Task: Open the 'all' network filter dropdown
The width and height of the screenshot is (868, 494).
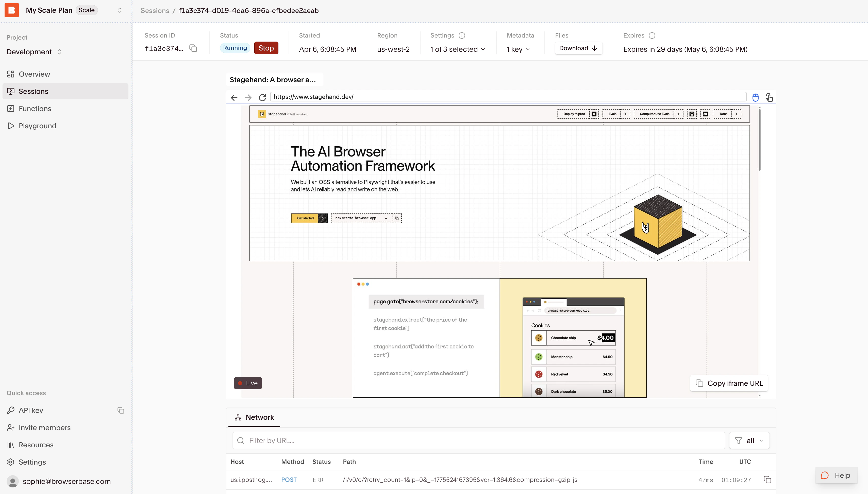Action: pyautogui.click(x=749, y=440)
